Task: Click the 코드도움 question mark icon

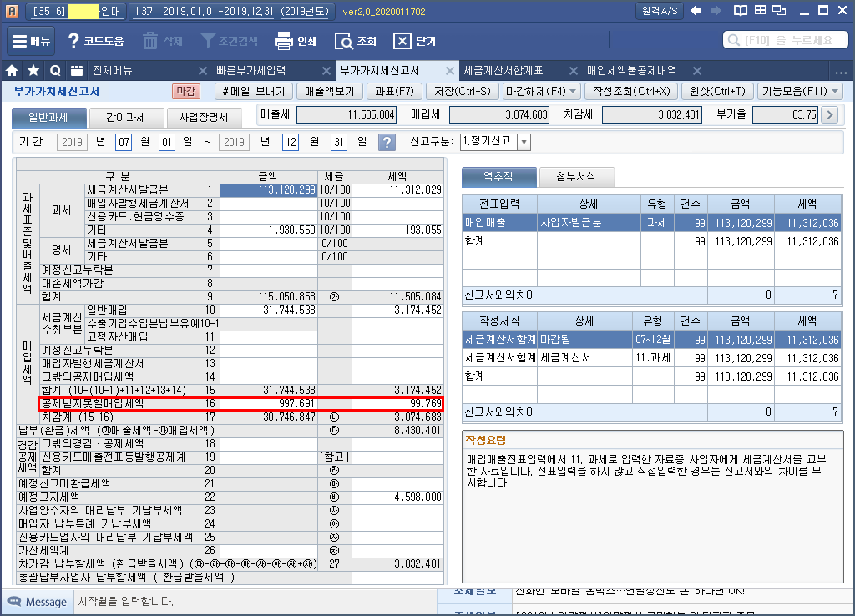Action: click(73, 41)
